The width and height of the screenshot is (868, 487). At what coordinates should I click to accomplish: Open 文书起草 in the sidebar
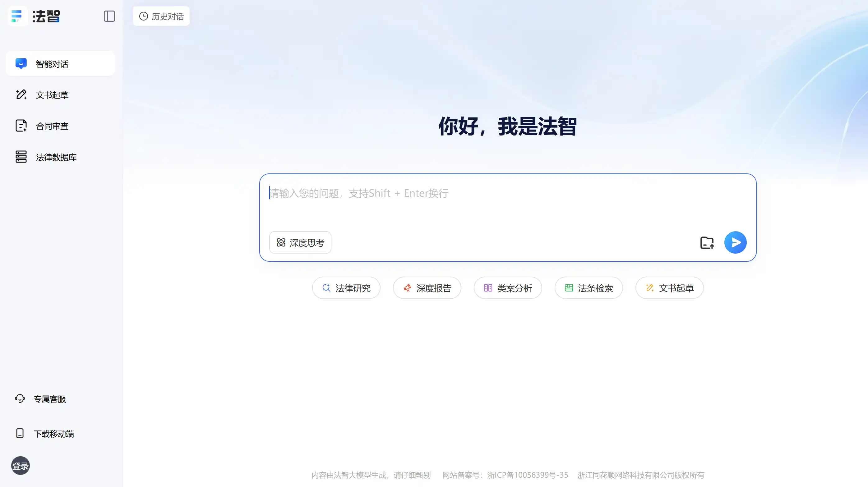click(60, 95)
